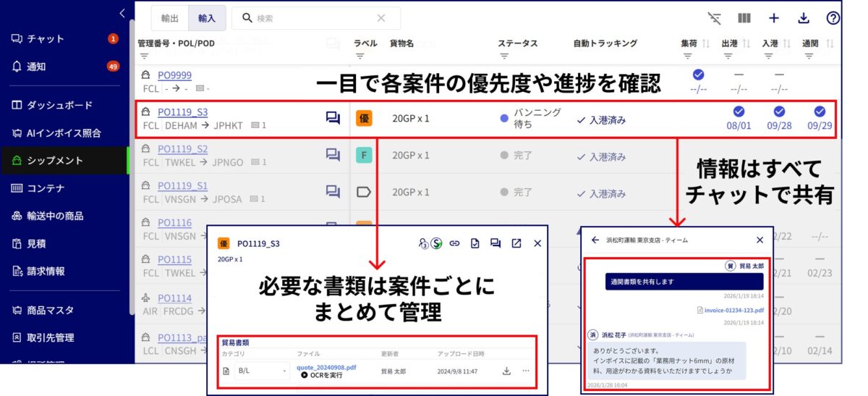Open file quote_20240908.pdf
The width and height of the screenshot is (868, 396).
coord(326,367)
